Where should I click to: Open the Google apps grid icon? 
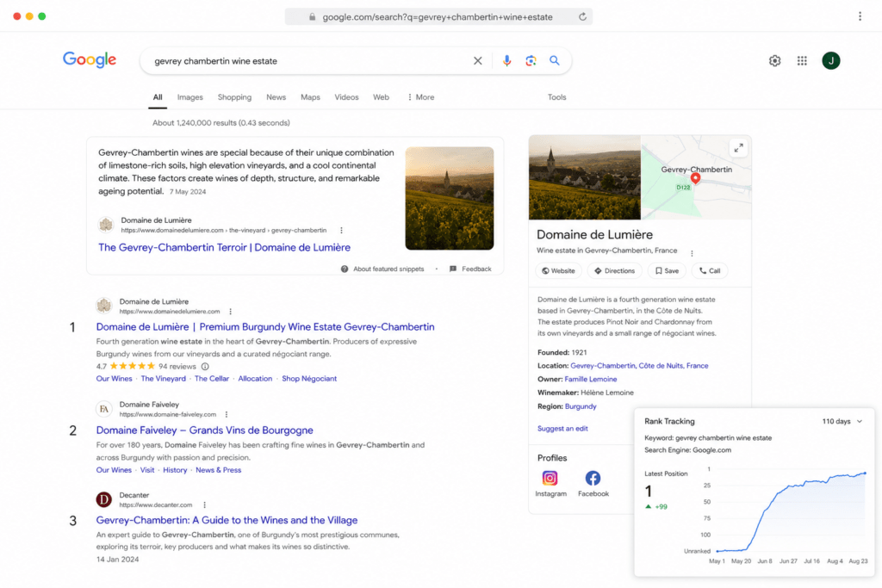802,61
